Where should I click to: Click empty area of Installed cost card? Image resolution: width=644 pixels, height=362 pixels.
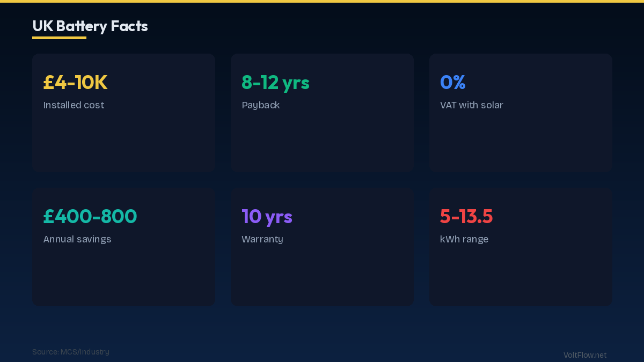123,142
